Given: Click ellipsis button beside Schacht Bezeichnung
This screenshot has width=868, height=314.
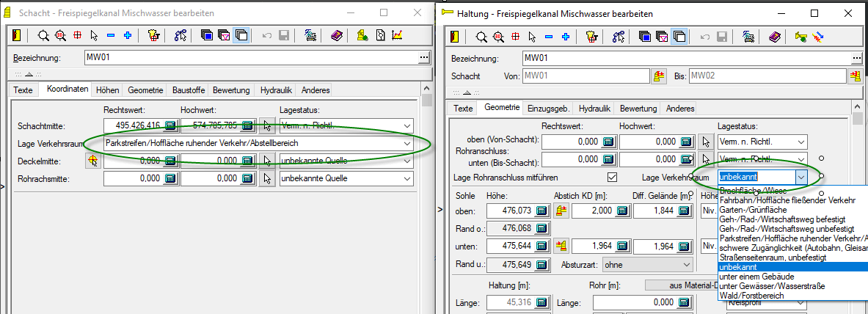Looking at the screenshot, I should tap(423, 58).
